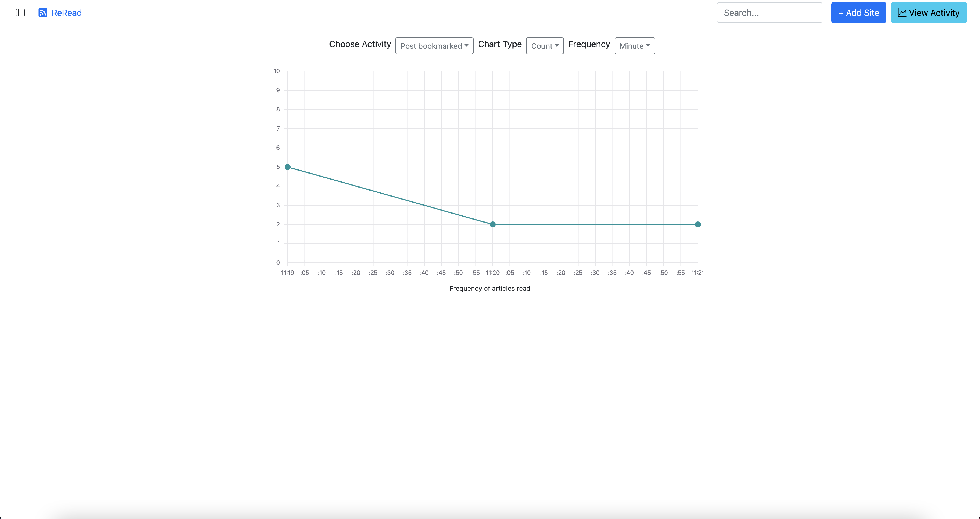Click the RSS feed icon near ReRead
The width and height of the screenshot is (980, 519).
[43, 12]
